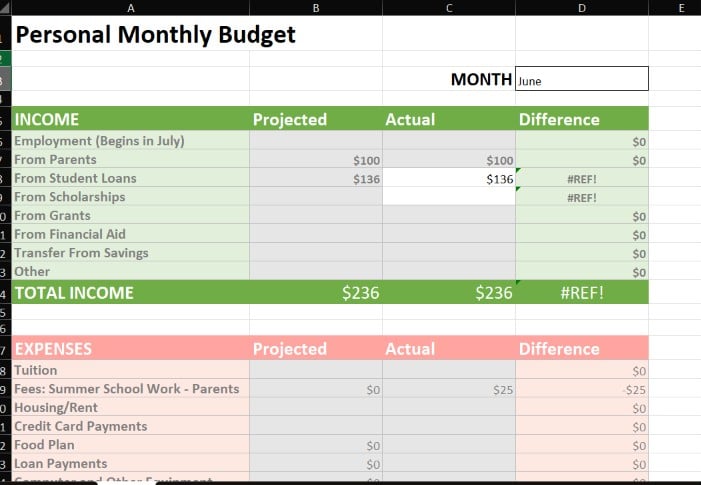
Task: Select the 'Food Plan' label cell
Action: coord(131,445)
